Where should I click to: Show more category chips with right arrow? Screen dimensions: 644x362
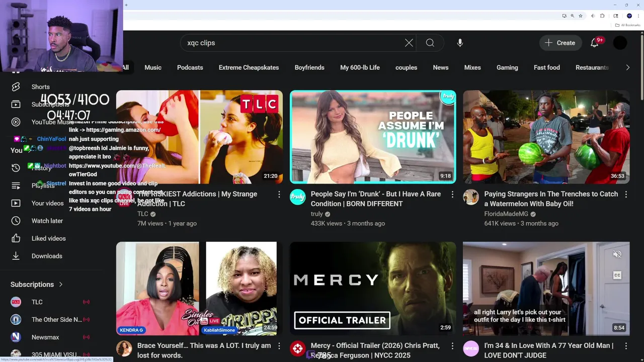627,67
